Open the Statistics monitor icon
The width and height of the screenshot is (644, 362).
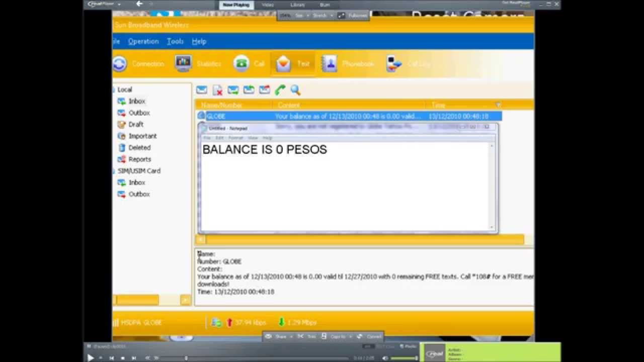(x=183, y=63)
